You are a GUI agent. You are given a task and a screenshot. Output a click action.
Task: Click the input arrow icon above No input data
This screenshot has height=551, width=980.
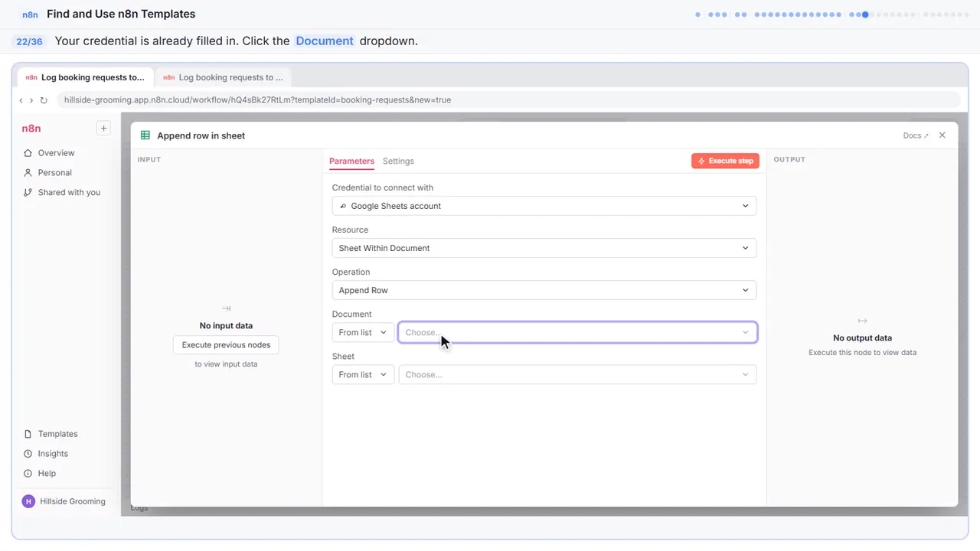(x=226, y=308)
